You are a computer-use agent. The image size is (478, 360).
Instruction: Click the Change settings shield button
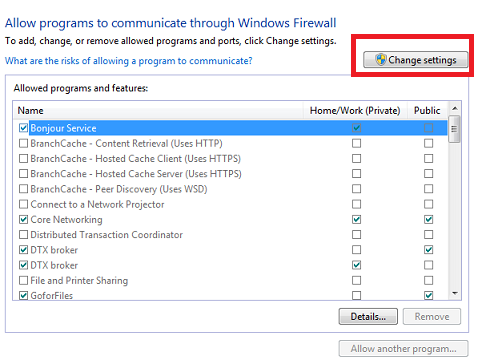coord(415,60)
